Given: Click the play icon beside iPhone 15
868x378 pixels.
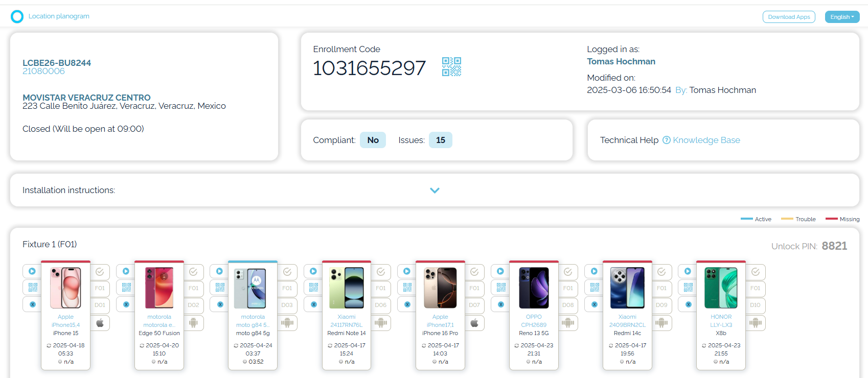Looking at the screenshot, I should click(x=32, y=271).
